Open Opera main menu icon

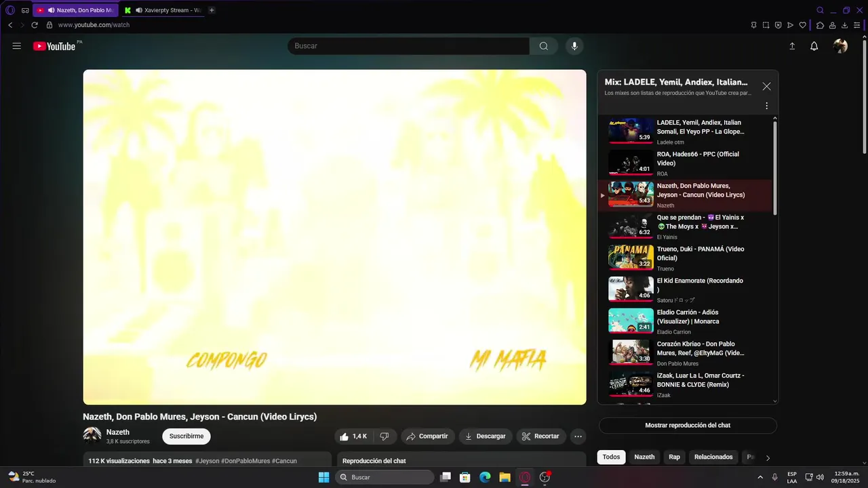coord(10,10)
